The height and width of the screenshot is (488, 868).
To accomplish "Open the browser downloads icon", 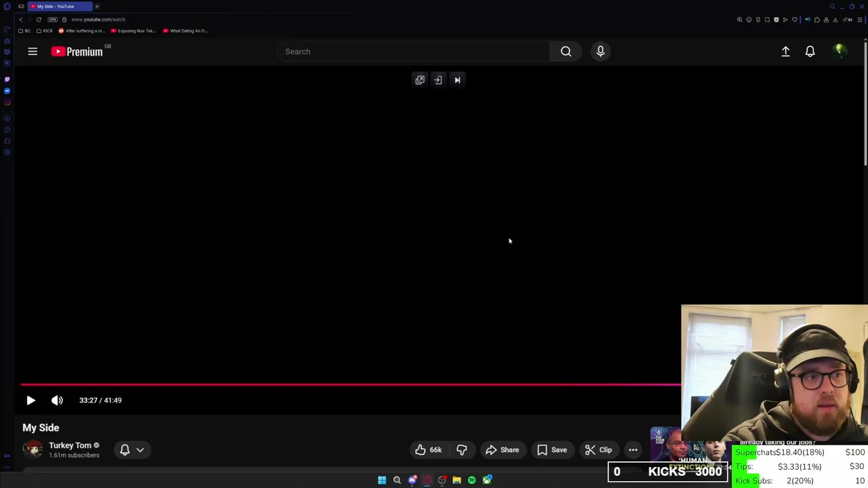I will [835, 20].
